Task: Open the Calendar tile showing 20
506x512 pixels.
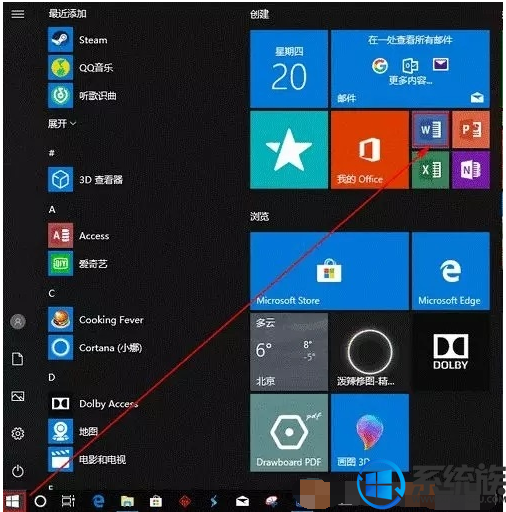Action: (289, 69)
